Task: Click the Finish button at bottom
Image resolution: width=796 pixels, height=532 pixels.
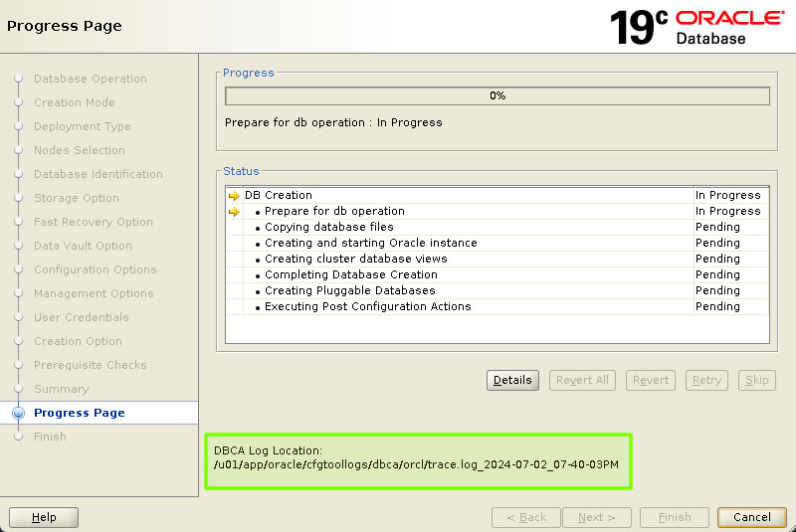Action: tap(675, 517)
